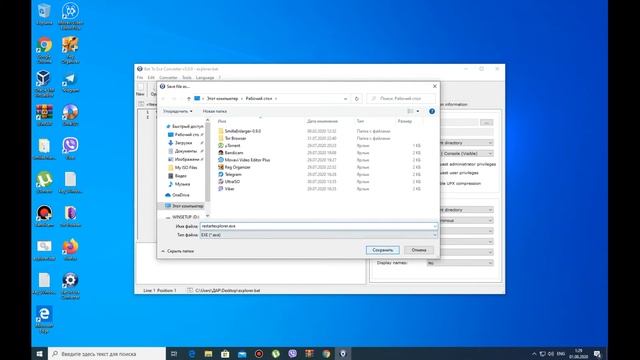Open the VirtualBox desktop icon
This screenshot has height=360, width=640.
click(x=44, y=84)
